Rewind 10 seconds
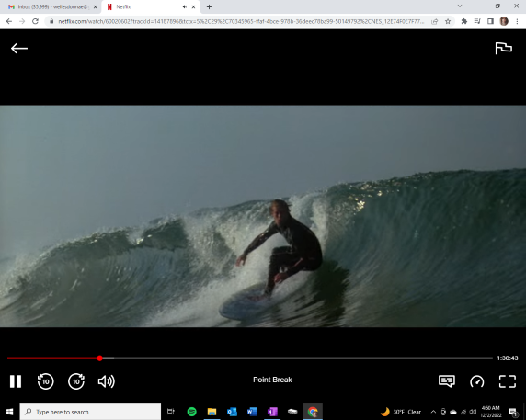The height and width of the screenshot is (420, 526). [46, 381]
